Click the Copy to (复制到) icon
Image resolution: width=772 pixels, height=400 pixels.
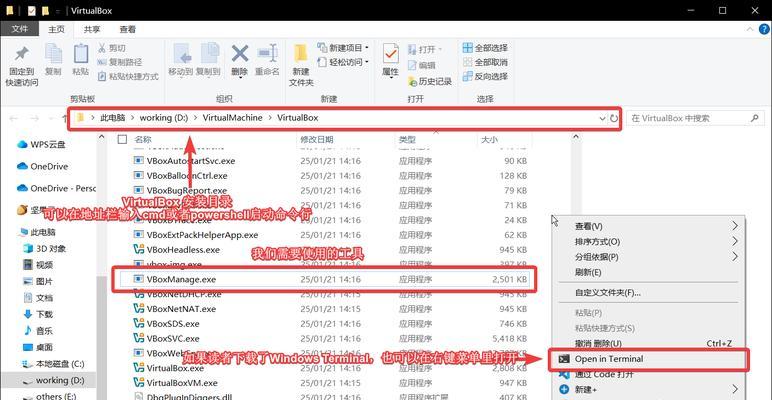(210, 53)
